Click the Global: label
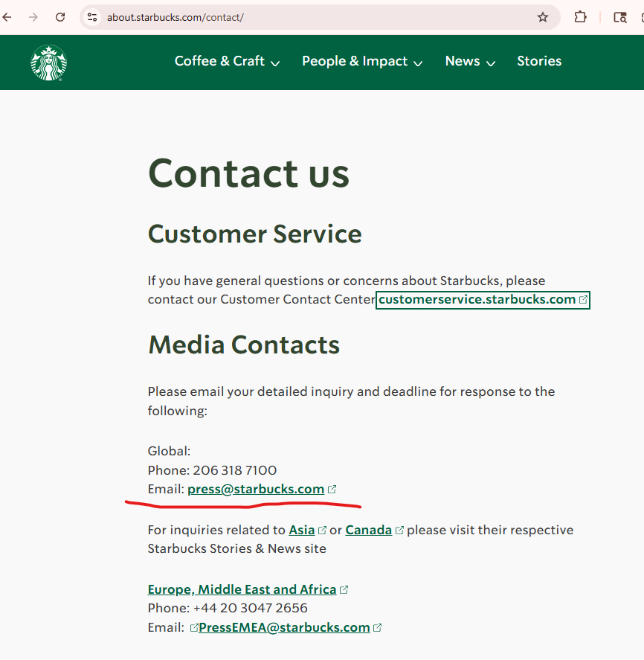This screenshot has width=644, height=660. click(x=169, y=451)
